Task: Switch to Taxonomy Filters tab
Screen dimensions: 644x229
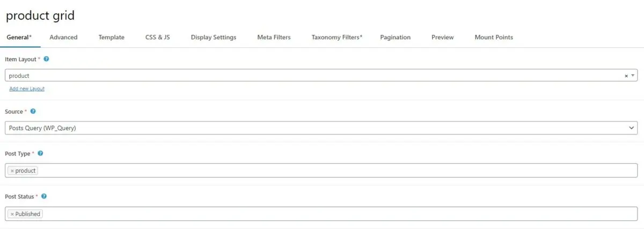Action: (x=336, y=38)
